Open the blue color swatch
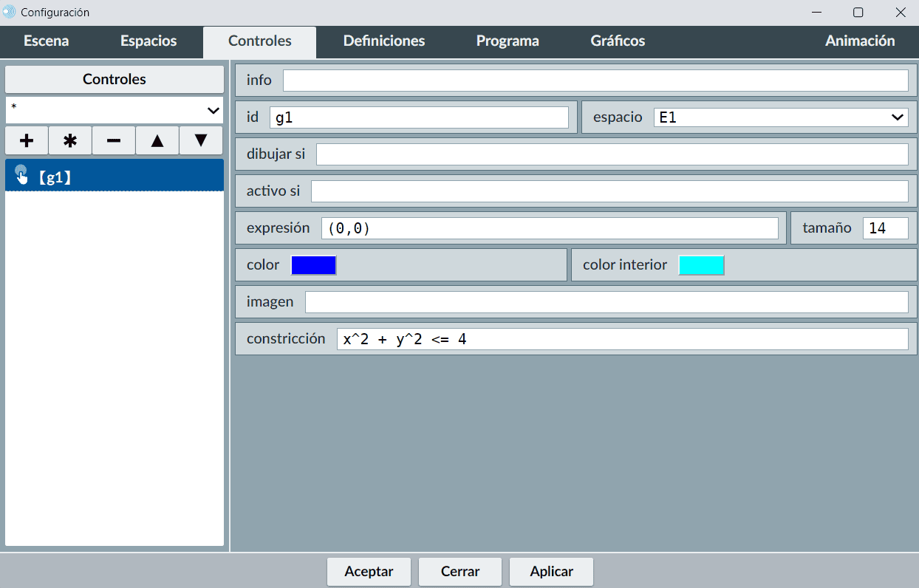Viewport: 919px width, 588px height. 313,265
